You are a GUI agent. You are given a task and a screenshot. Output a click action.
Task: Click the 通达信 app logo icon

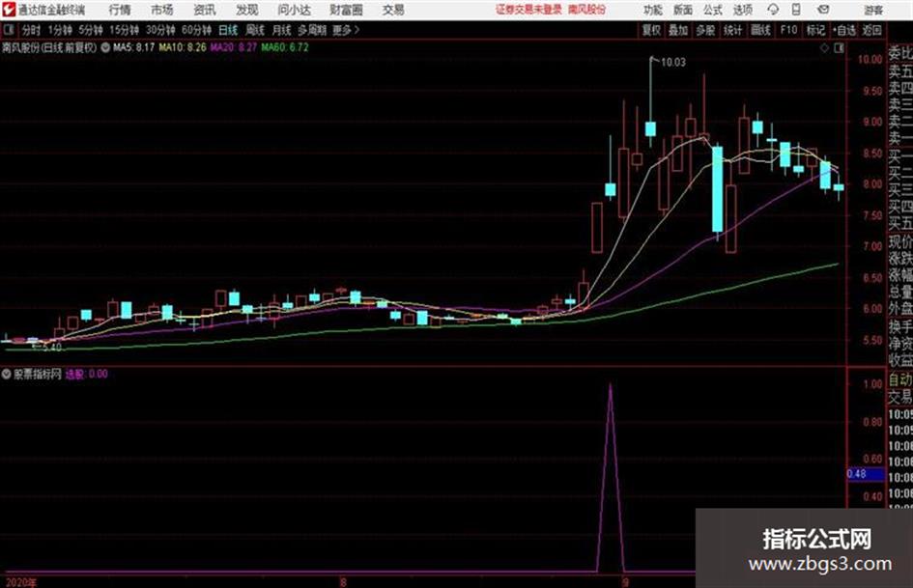[9, 10]
